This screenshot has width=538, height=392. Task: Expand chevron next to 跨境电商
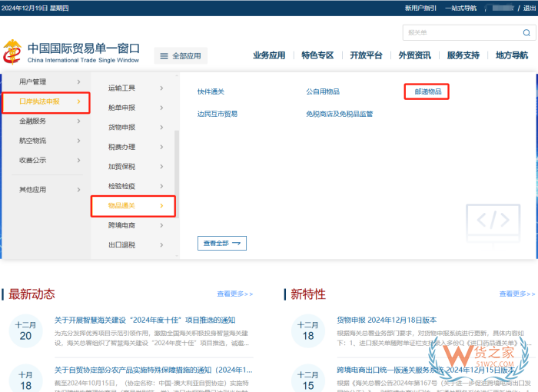pos(161,225)
